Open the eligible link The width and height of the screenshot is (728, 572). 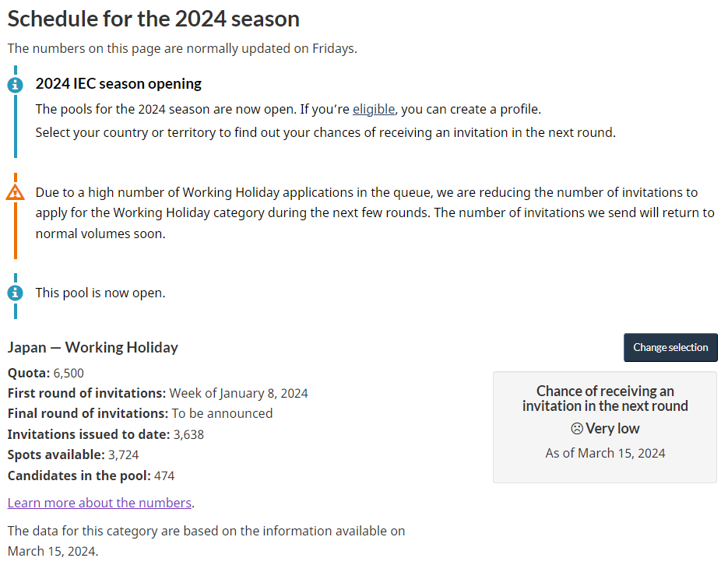374,109
